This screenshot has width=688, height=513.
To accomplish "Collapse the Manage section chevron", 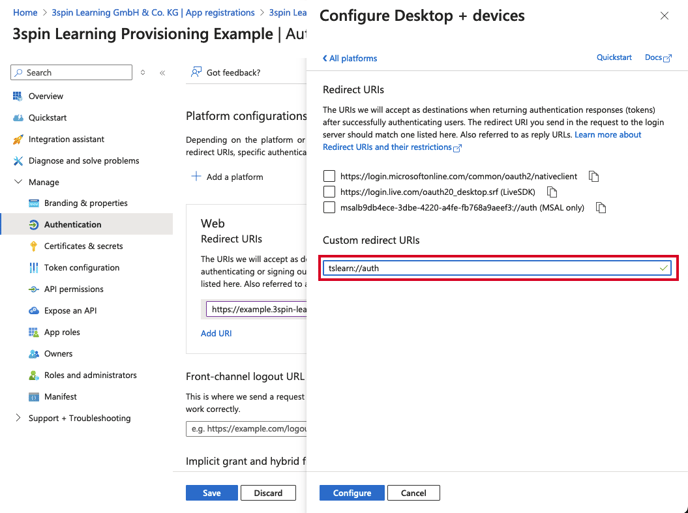I will click(18, 182).
